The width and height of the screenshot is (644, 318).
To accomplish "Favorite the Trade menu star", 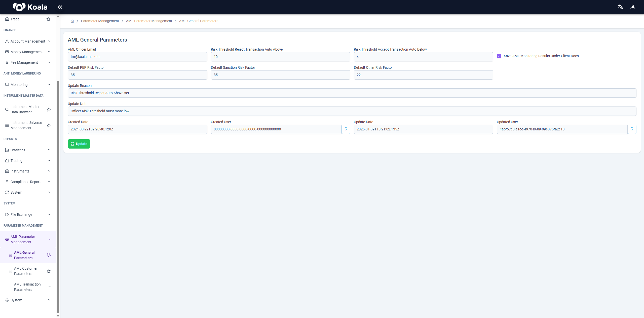I will (48, 19).
